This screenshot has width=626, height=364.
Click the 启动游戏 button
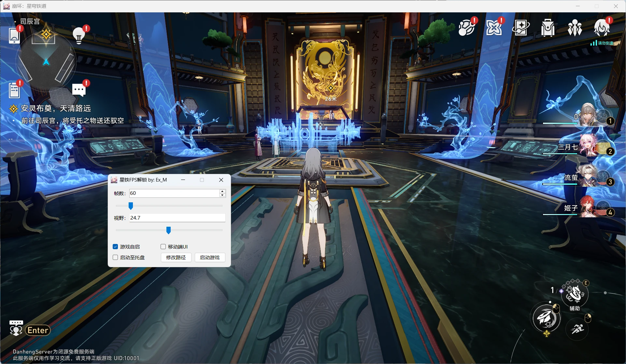210,257
